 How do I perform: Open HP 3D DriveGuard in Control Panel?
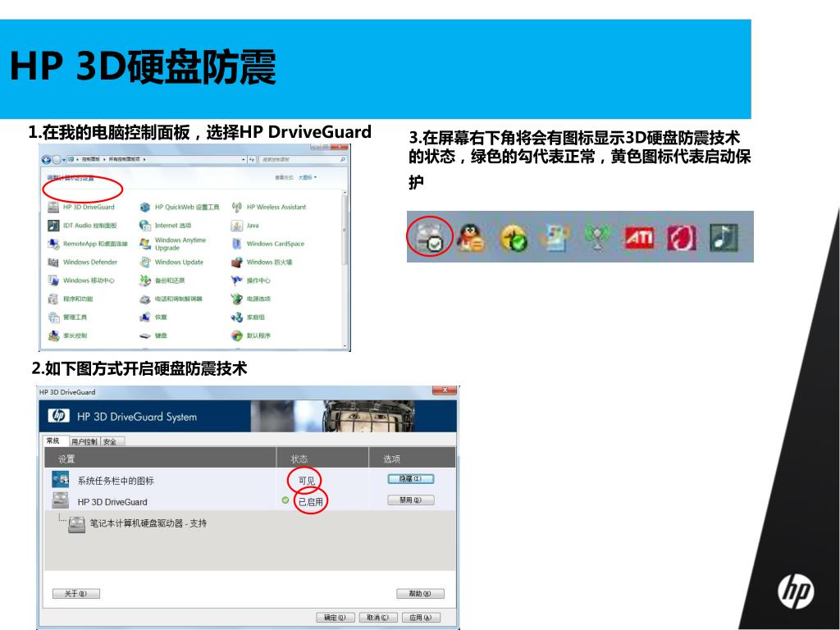pyautogui.click(x=82, y=207)
